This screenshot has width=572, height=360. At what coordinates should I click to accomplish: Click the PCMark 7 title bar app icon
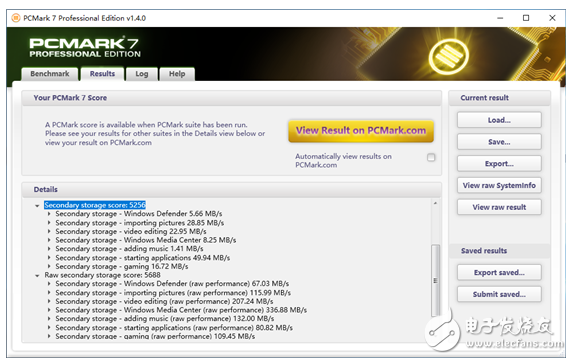coord(16,18)
